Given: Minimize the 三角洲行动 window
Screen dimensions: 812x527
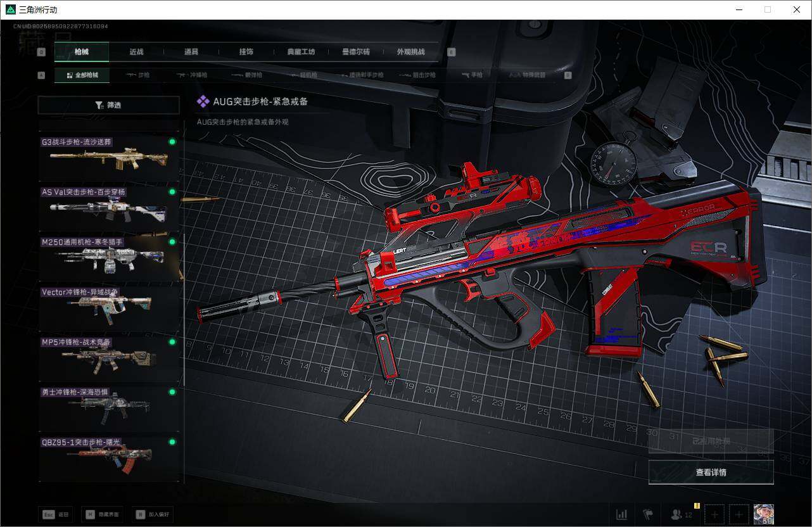Looking at the screenshot, I should pos(739,10).
